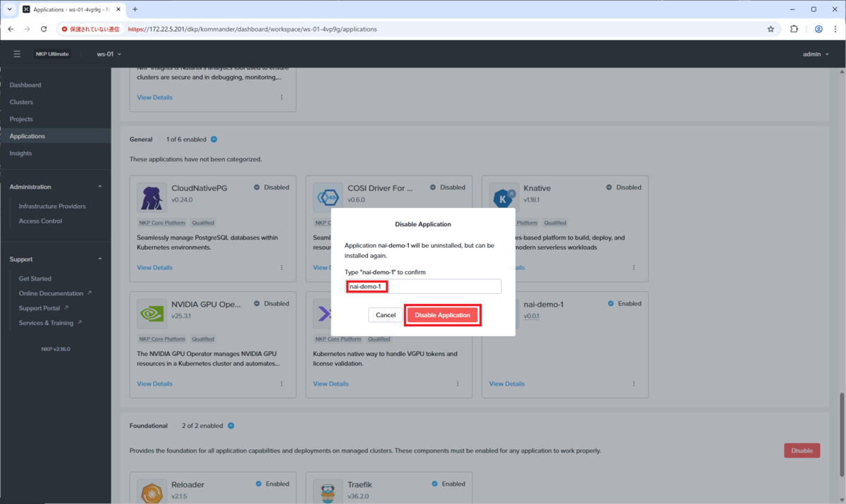Click Traefik Enabled status indicator

point(448,484)
